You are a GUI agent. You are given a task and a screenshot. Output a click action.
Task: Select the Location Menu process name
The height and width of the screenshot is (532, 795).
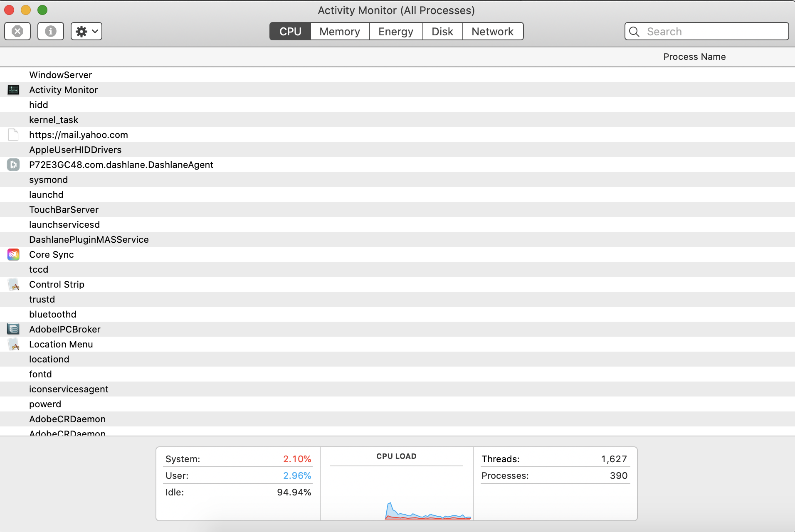[61, 344]
